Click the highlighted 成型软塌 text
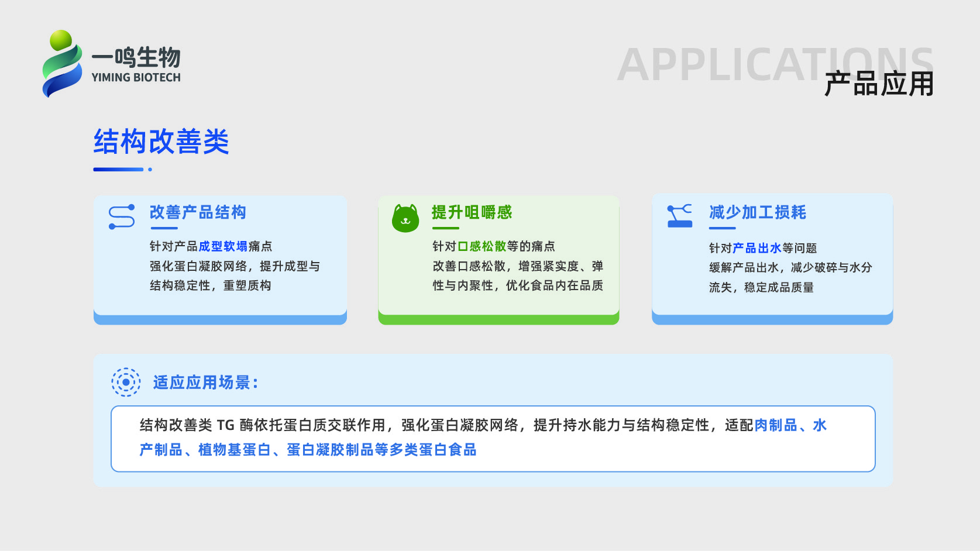Image resolution: width=980 pixels, height=551 pixels. click(x=223, y=246)
